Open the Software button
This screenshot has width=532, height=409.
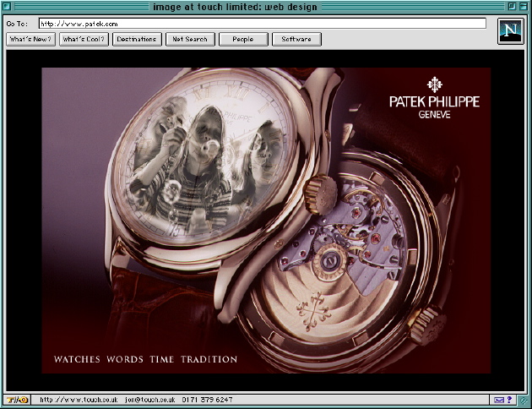297,40
